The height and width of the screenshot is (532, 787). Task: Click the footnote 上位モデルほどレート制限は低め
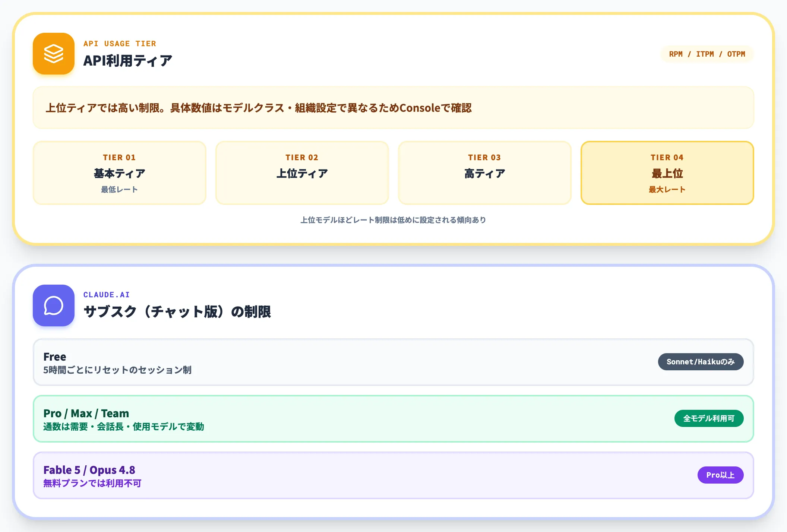click(393, 220)
